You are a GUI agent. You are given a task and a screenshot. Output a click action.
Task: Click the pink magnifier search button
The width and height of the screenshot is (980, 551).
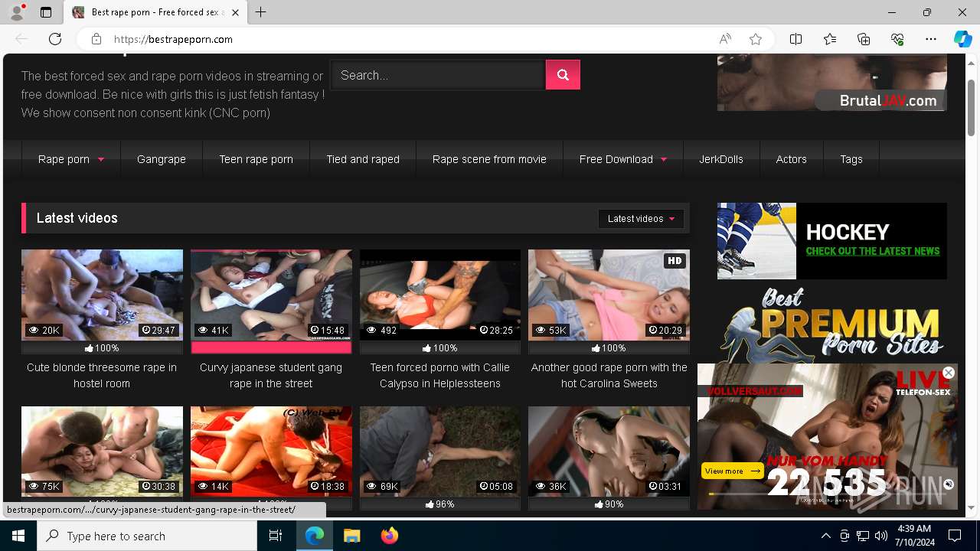coord(563,75)
